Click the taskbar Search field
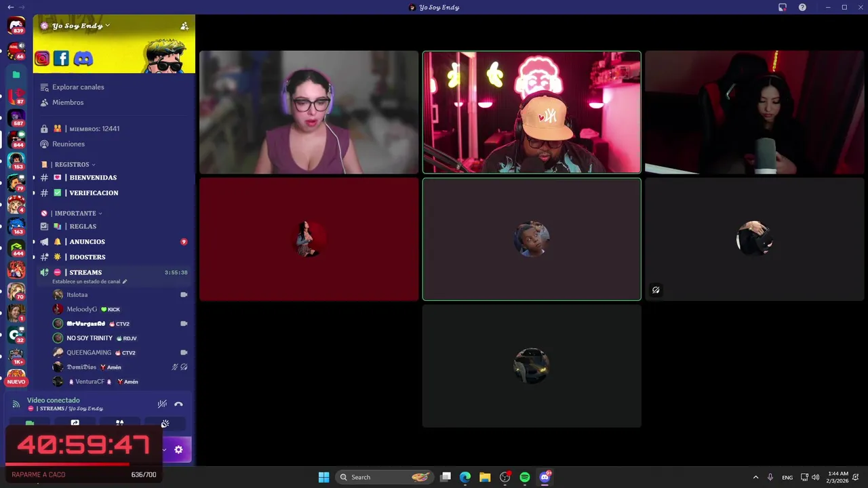The width and height of the screenshot is (868, 488). pos(384,477)
